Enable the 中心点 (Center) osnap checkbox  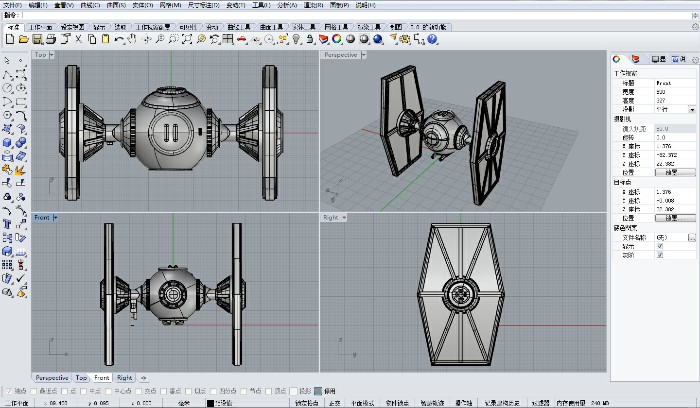[x=108, y=391]
